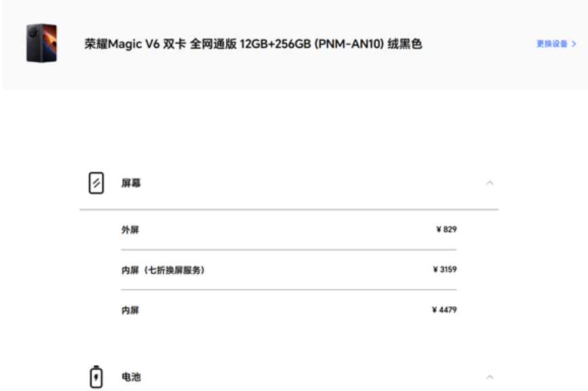The image size is (588, 391).
Task: Click the arrow next to 更换设备
Action: [x=574, y=43]
